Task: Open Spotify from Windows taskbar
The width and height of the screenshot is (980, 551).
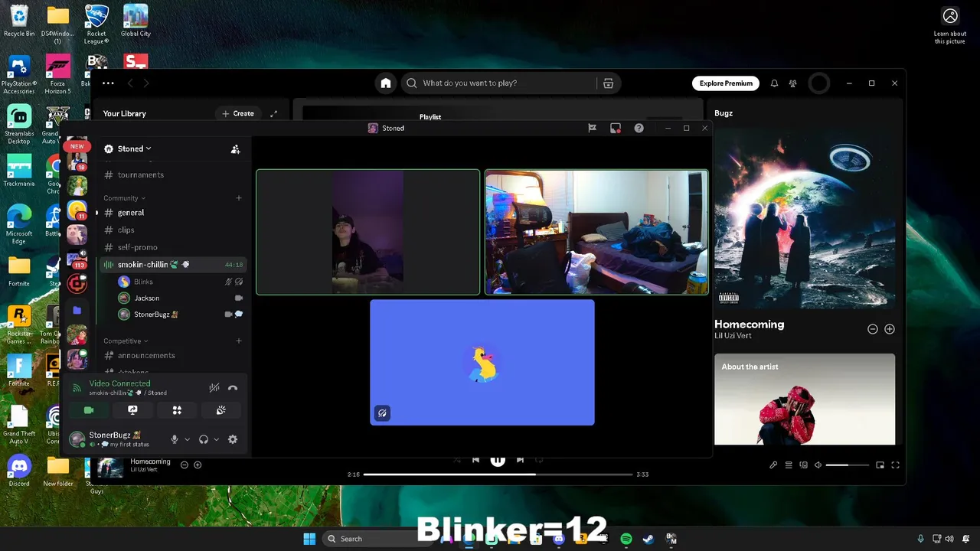Action: pyautogui.click(x=626, y=539)
